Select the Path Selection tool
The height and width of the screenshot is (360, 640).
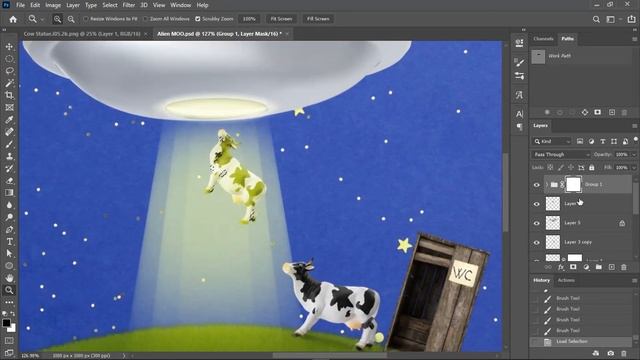point(9,253)
